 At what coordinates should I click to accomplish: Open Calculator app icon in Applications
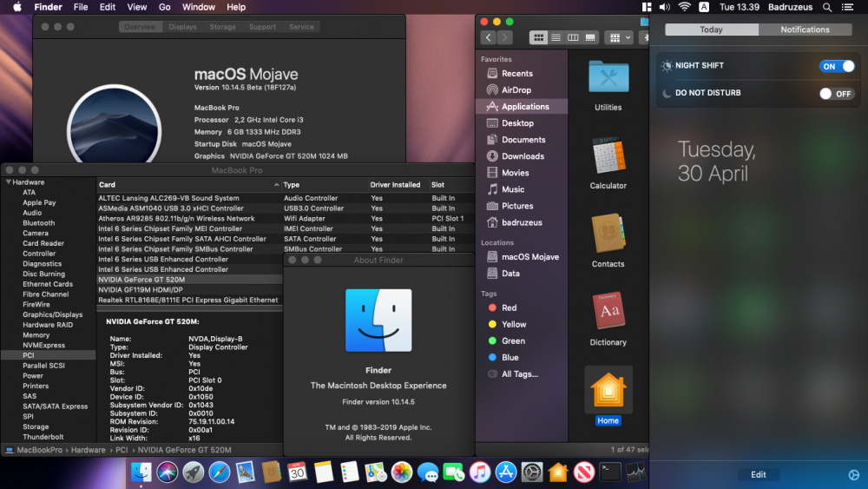click(608, 155)
